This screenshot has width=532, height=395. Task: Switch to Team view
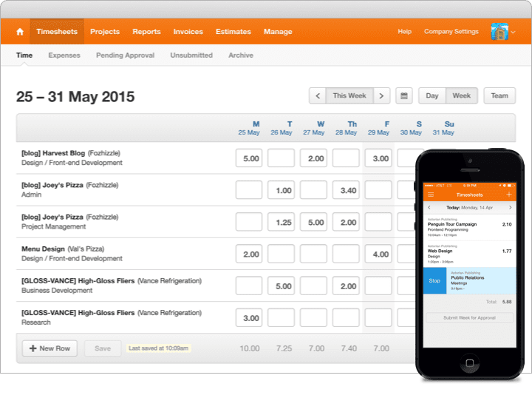pos(499,95)
